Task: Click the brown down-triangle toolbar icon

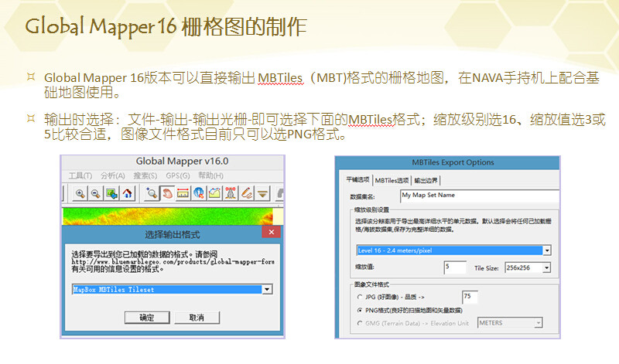Action: 262,193
